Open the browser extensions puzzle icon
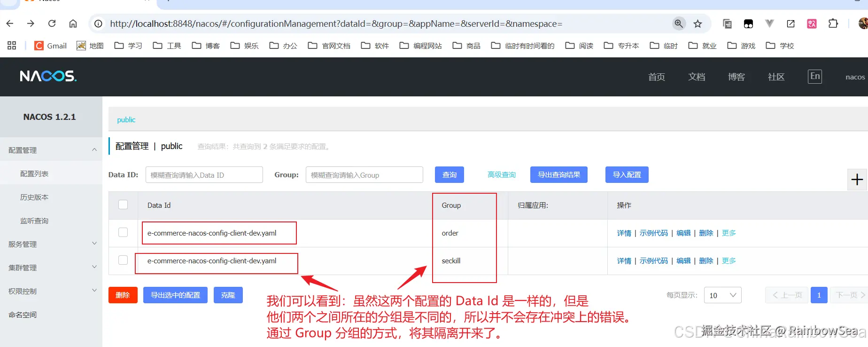The width and height of the screenshot is (868, 347). point(833,24)
